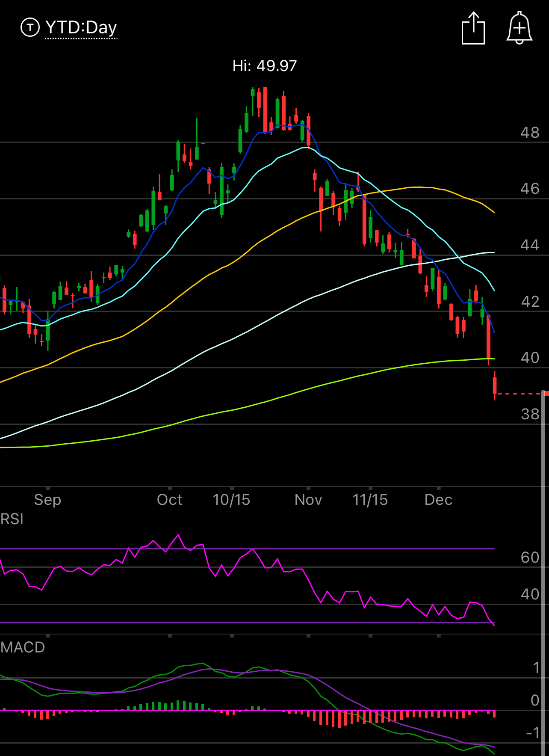Tap the MACD 0 level label

(x=535, y=700)
